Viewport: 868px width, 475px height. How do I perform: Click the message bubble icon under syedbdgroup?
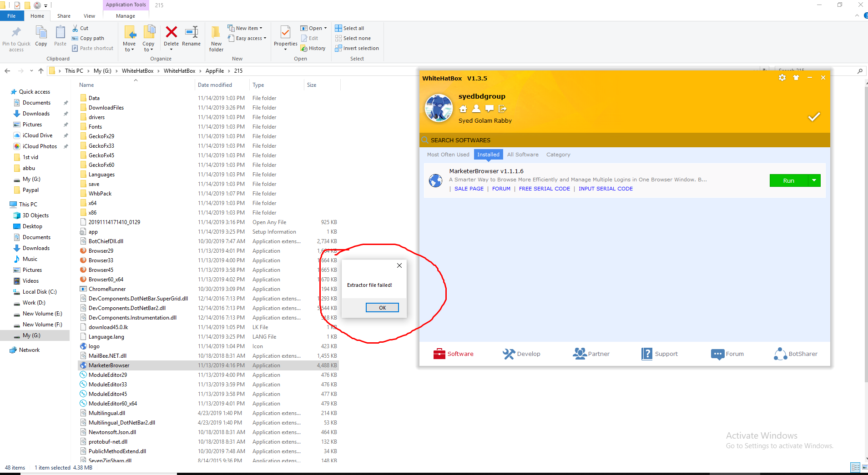[490, 109]
